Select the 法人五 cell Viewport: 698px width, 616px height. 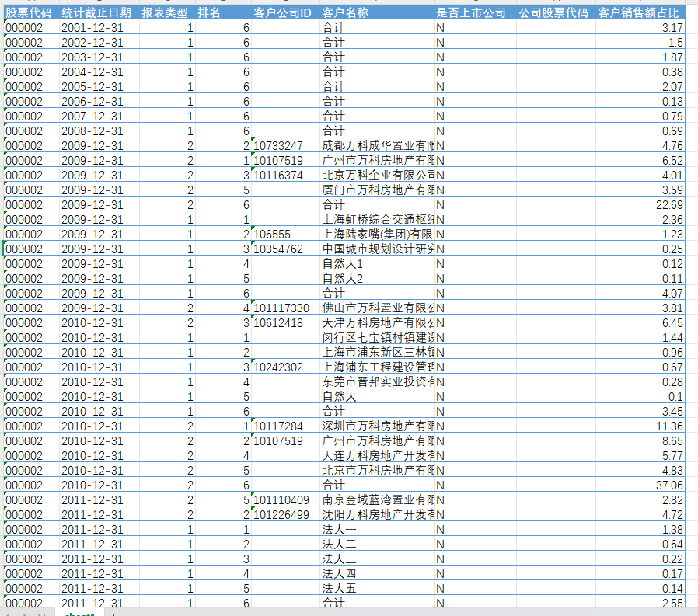(377, 589)
